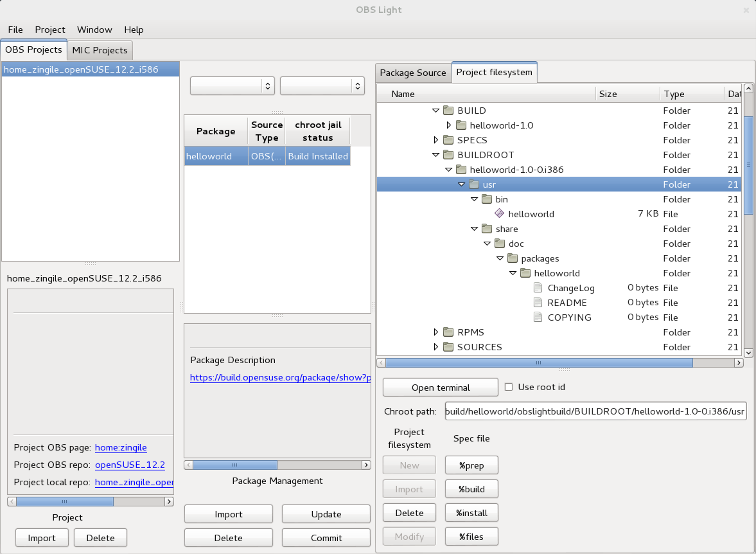Open the Project menu
This screenshot has width=756, height=554.
coord(49,30)
